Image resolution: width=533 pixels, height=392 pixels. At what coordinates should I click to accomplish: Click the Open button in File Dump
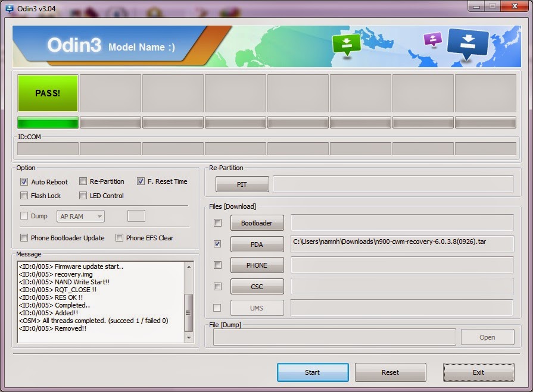pyautogui.click(x=488, y=337)
